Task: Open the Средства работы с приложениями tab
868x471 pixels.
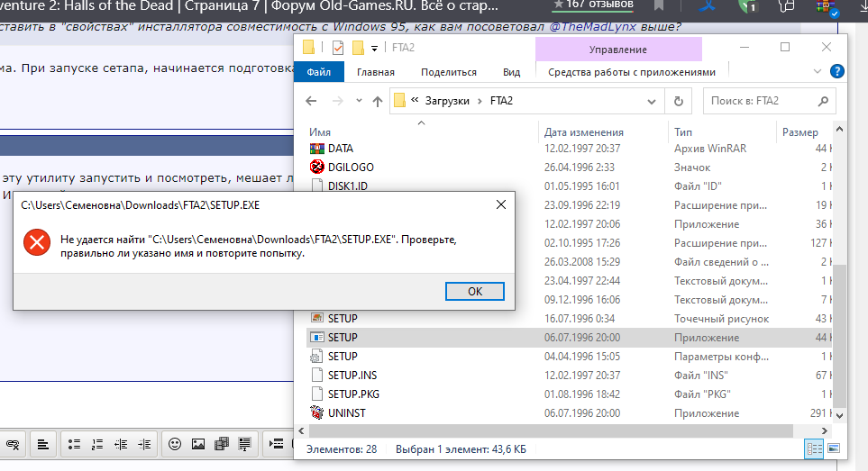Action: point(632,72)
